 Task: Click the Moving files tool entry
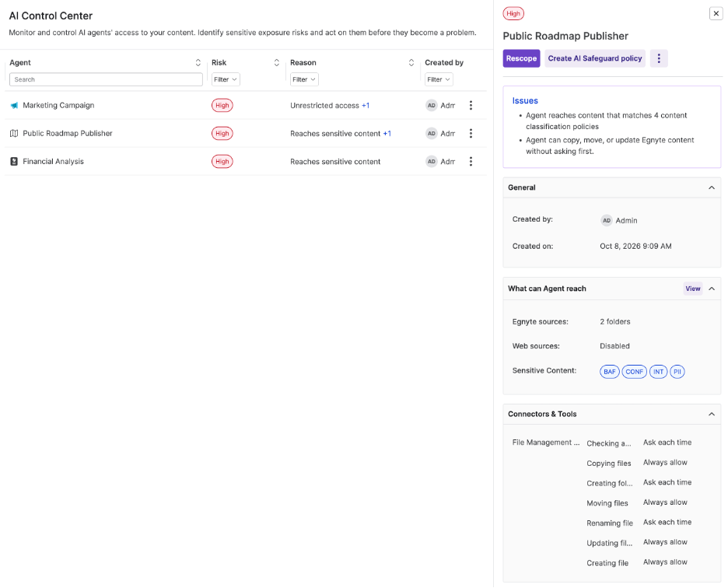pyautogui.click(x=607, y=503)
